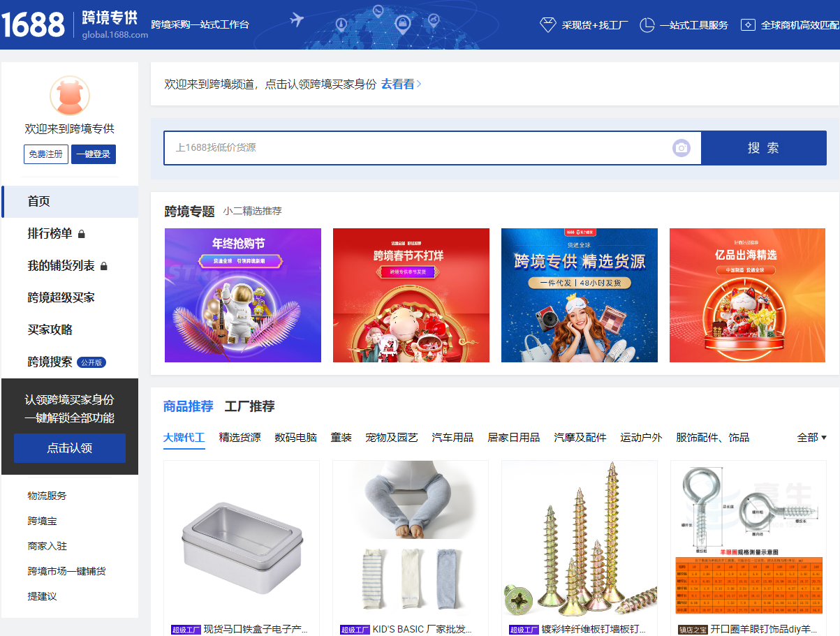The height and width of the screenshot is (636, 840).
Task: Select the 大牌代工 category tab
Action: tap(184, 438)
